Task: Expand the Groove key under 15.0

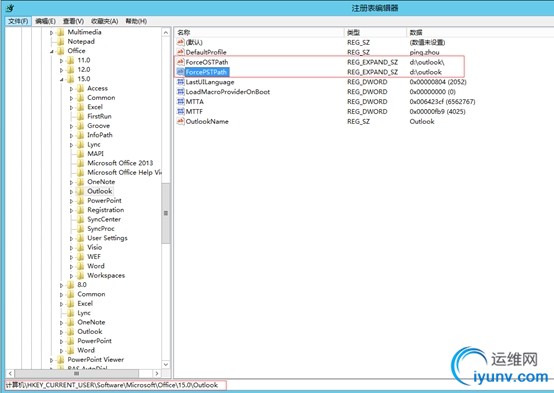Action: (x=71, y=126)
